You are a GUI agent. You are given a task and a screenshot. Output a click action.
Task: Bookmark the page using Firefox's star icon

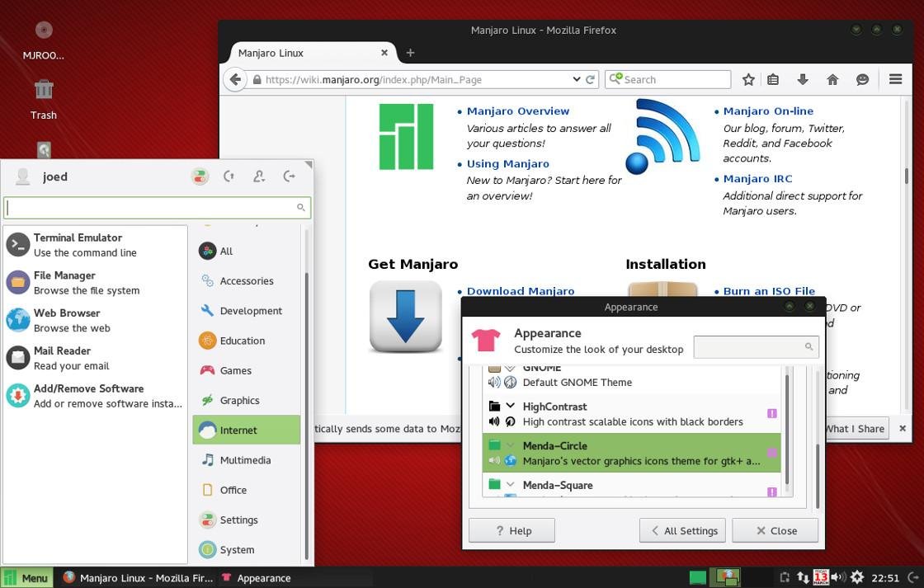point(748,79)
